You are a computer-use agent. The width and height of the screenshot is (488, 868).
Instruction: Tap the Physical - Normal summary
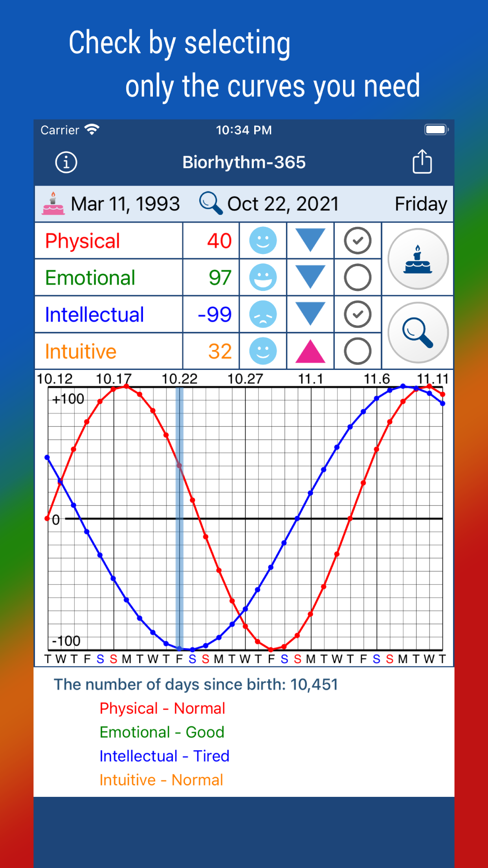tap(162, 708)
